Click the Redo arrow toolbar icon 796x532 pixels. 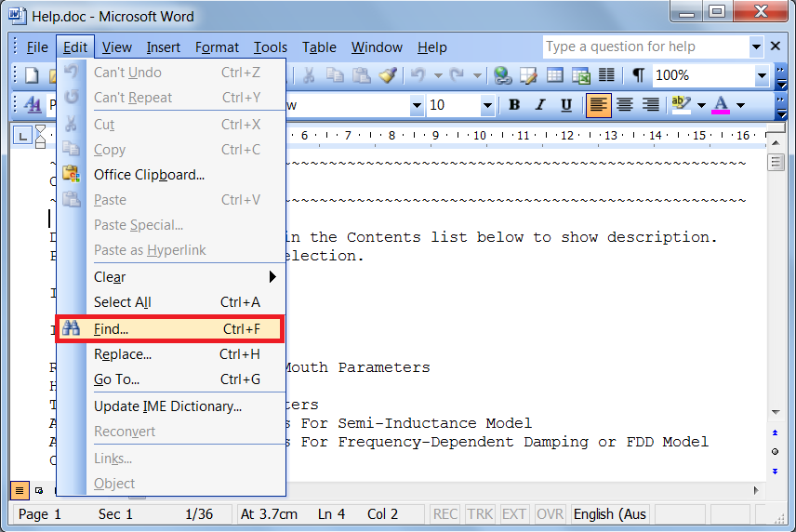458,75
